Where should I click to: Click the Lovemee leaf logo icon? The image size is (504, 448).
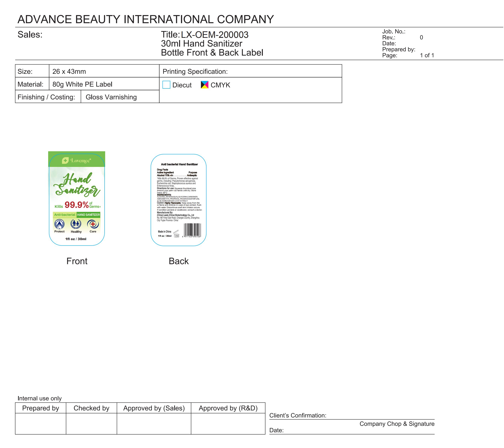point(65,160)
